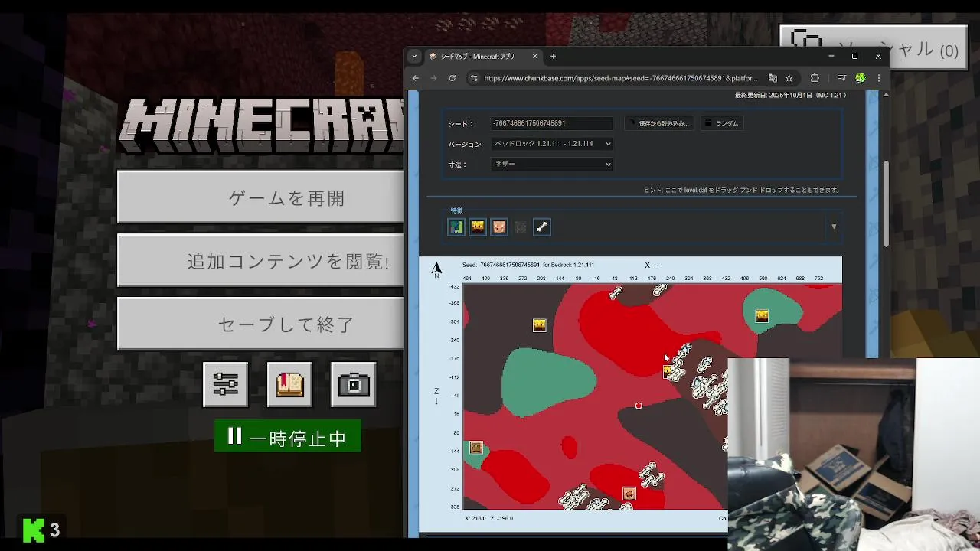Viewport: 980px width, 551px height.
Task: Click the ランダム random seed button
Action: pos(722,123)
